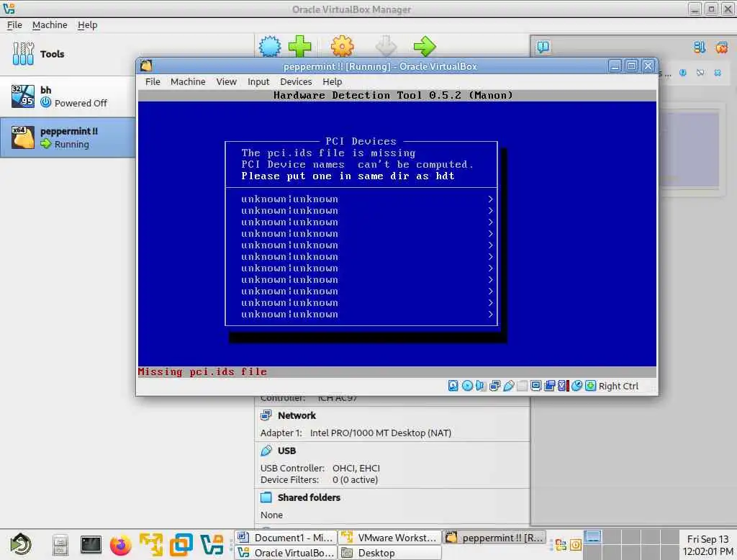Click the clock showing Fri Sep 13
This screenshot has height=560, width=737.
click(707, 545)
